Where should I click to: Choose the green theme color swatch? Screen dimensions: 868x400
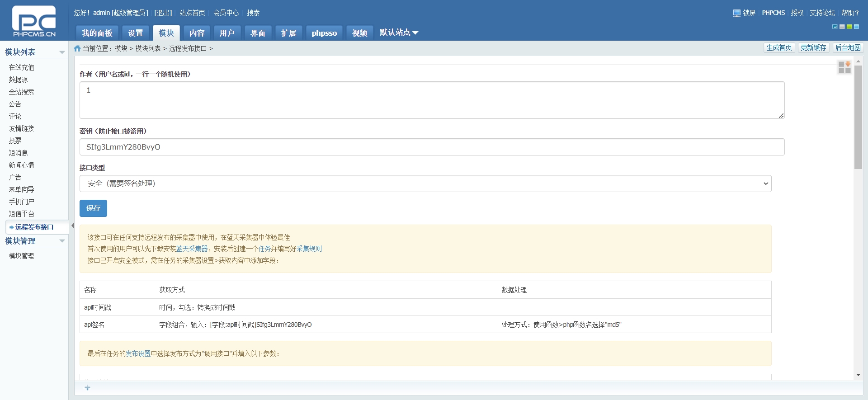(x=849, y=27)
